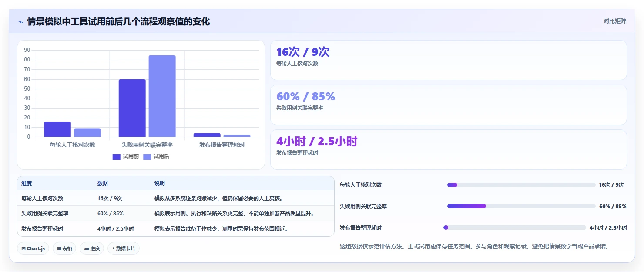Click the 发布报告整理耗时 x-axis label in chart
This screenshot has width=644, height=272.
click(222, 145)
